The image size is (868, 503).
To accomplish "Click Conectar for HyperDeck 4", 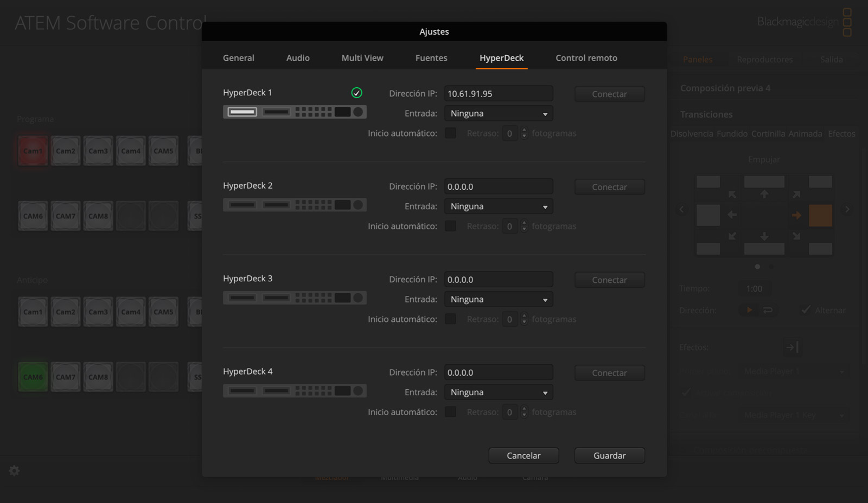I will tap(610, 373).
